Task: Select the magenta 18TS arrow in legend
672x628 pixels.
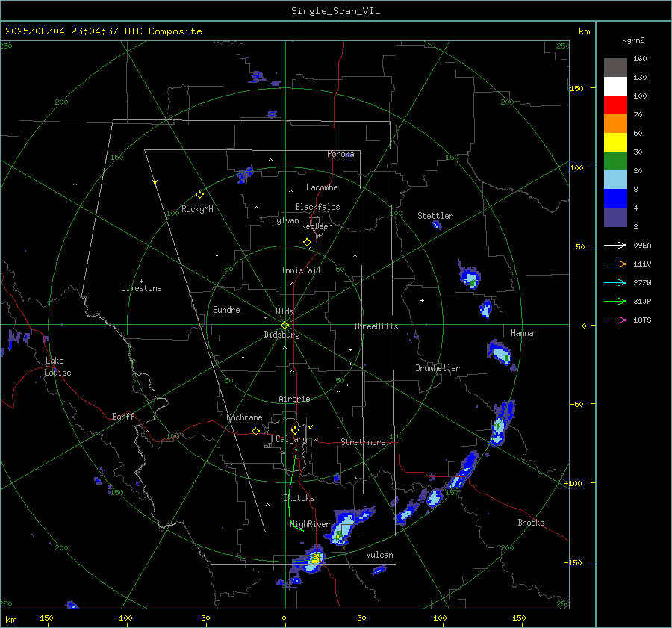Action: [x=615, y=320]
